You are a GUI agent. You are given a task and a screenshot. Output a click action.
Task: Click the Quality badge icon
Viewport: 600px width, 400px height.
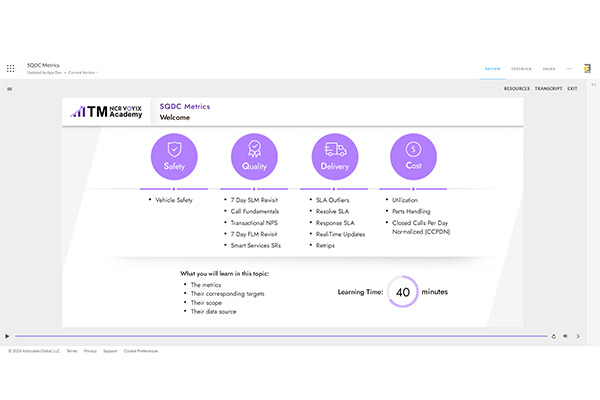[254, 157]
